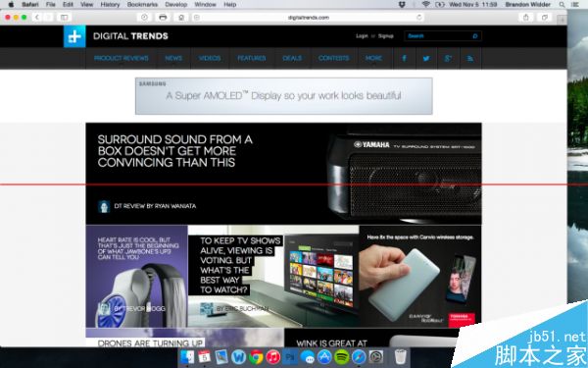Image resolution: width=588 pixels, height=368 pixels.
Task: Open the Jawbone heart rate article
Action: [x=138, y=248]
